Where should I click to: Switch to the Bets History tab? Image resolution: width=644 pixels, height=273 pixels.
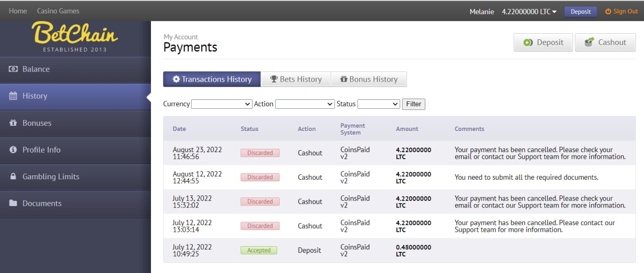click(296, 79)
